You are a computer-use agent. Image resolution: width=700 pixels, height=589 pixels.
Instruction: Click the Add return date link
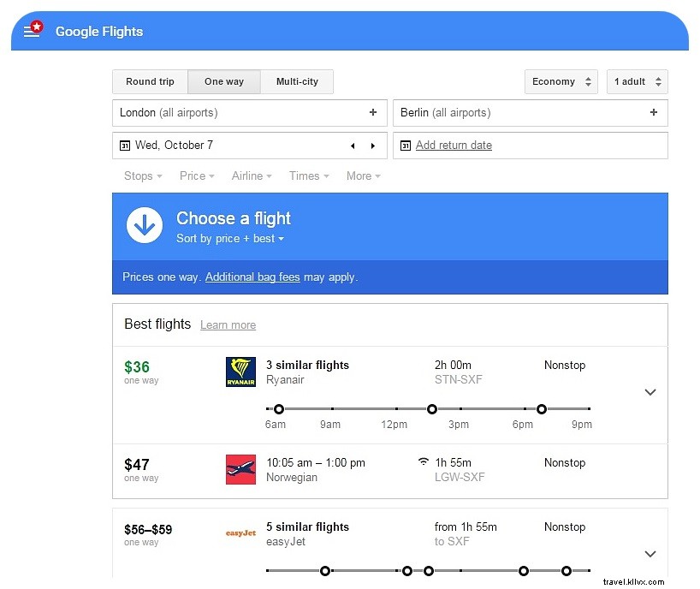point(454,146)
